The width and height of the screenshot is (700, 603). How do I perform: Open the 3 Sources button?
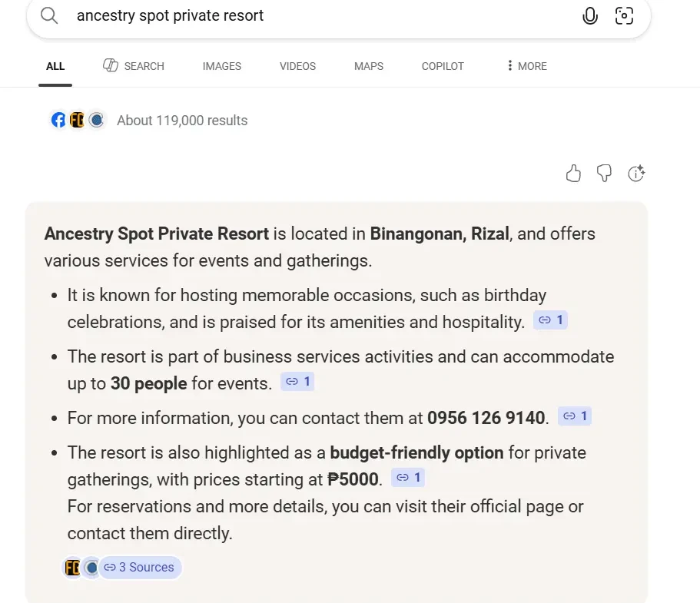[139, 568]
